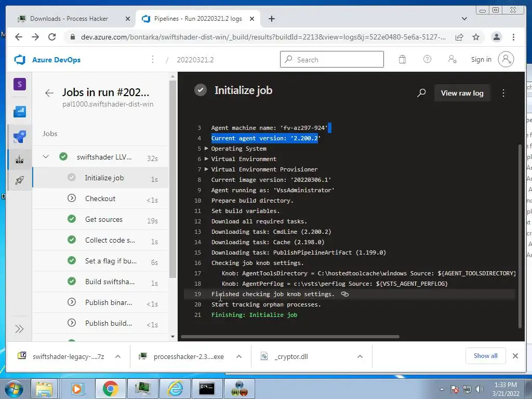Click the profile avatar circle icon

[506, 59]
